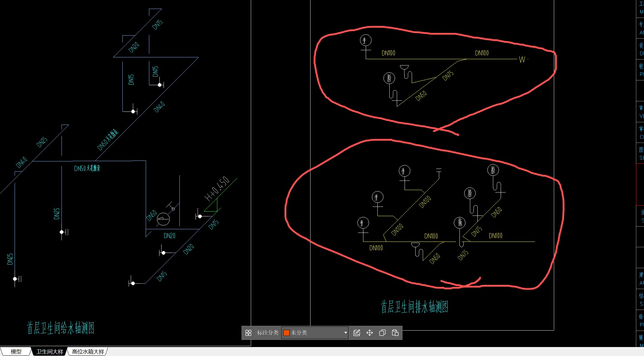Select the yellow W drain outlet label

pos(522,60)
